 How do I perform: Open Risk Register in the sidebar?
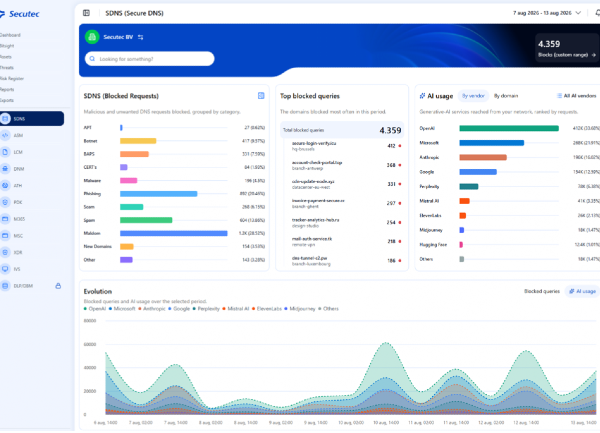[12, 78]
